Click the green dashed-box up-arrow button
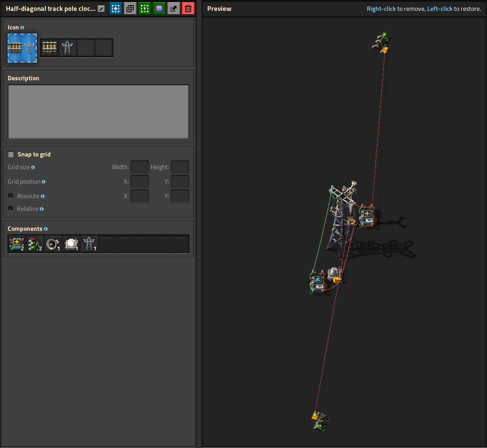The image size is (487, 448). pyautogui.click(x=145, y=9)
